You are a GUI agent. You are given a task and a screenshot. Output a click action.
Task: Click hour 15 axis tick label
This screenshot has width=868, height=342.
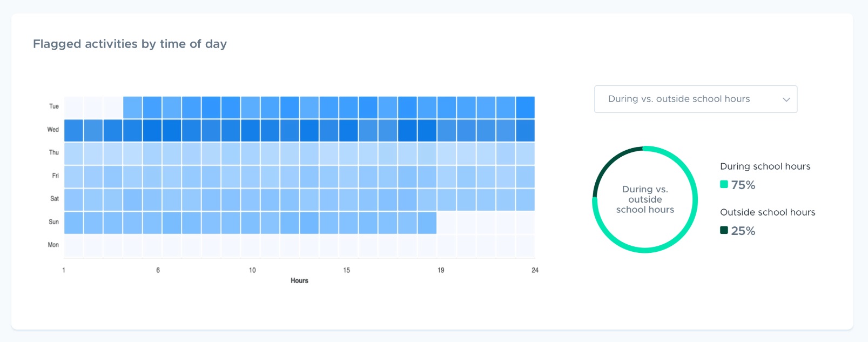pyautogui.click(x=347, y=270)
